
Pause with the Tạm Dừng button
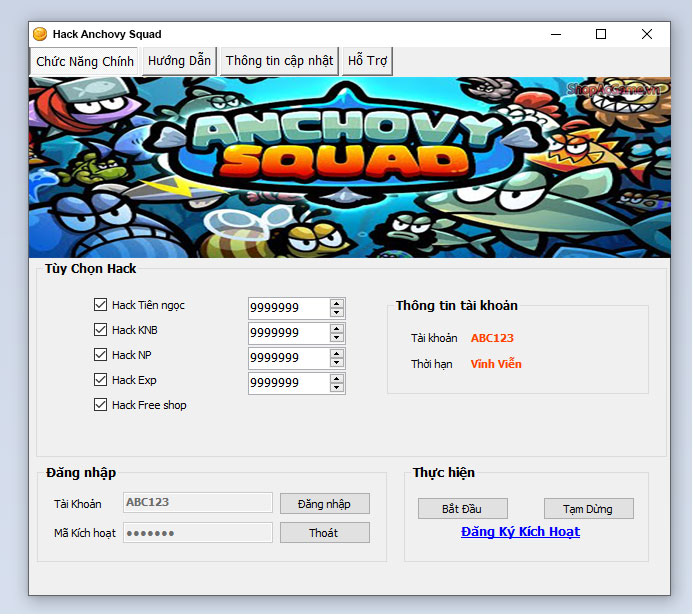(588, 509)
